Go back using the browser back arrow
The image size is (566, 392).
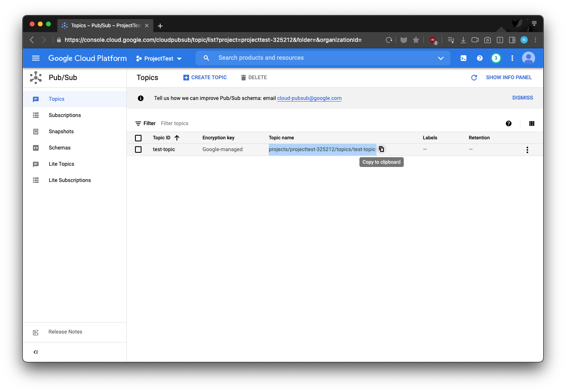coord(32,40)
